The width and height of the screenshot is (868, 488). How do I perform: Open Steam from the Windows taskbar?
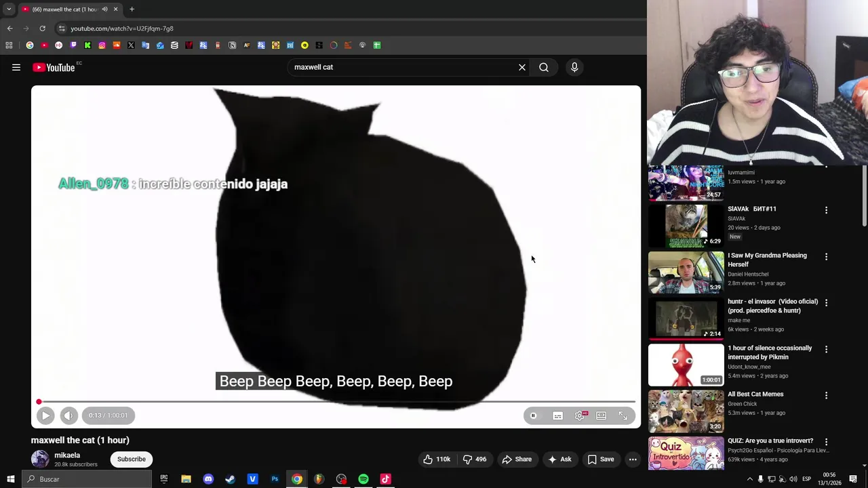230,479
